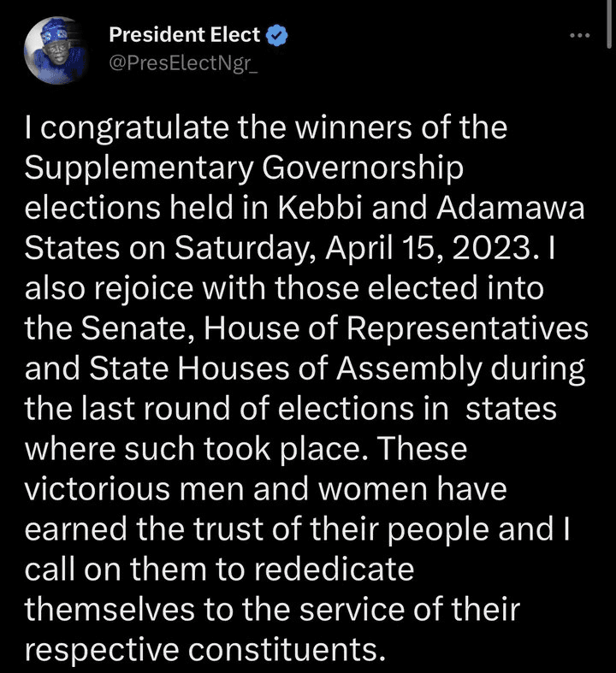The width and height of the screenshot is (616, 673).
Task: Click the word "Senate" in the tweet
Action: [138, 328]
